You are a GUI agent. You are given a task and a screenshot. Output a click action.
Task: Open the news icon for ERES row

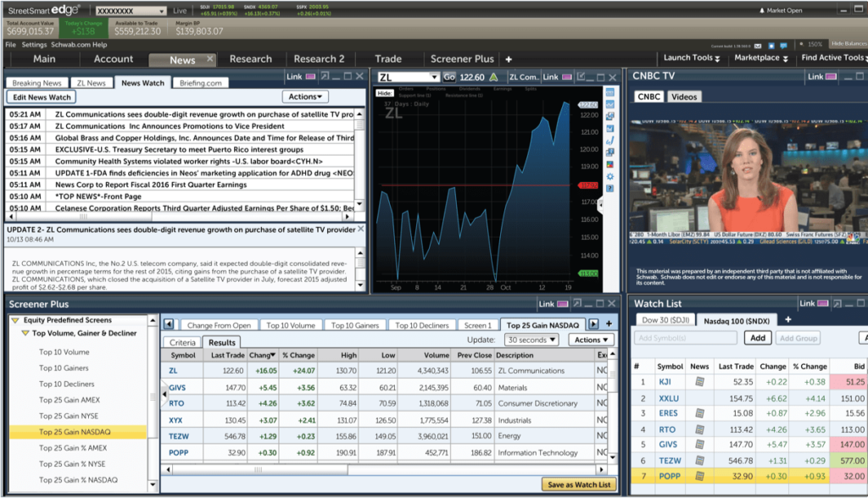coord(699,413)
